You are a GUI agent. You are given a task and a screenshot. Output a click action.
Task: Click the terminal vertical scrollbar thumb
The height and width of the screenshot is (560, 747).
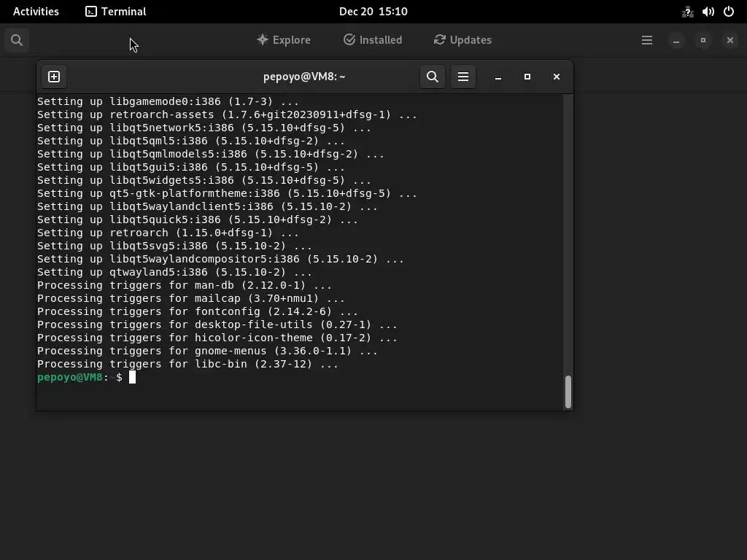[568, 392]
